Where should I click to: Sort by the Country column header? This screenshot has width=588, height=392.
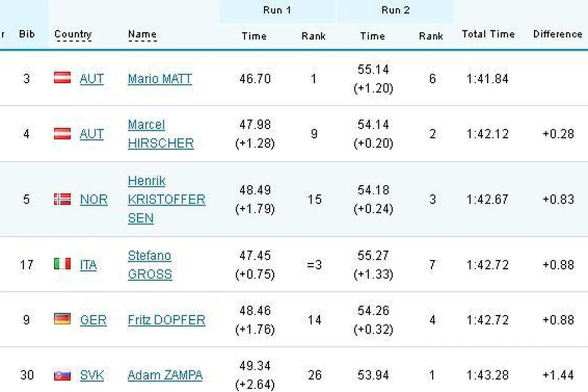coord(73,34)
